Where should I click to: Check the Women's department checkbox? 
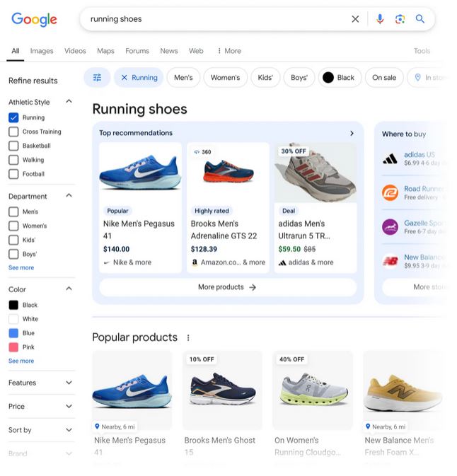tap(13, 226)
